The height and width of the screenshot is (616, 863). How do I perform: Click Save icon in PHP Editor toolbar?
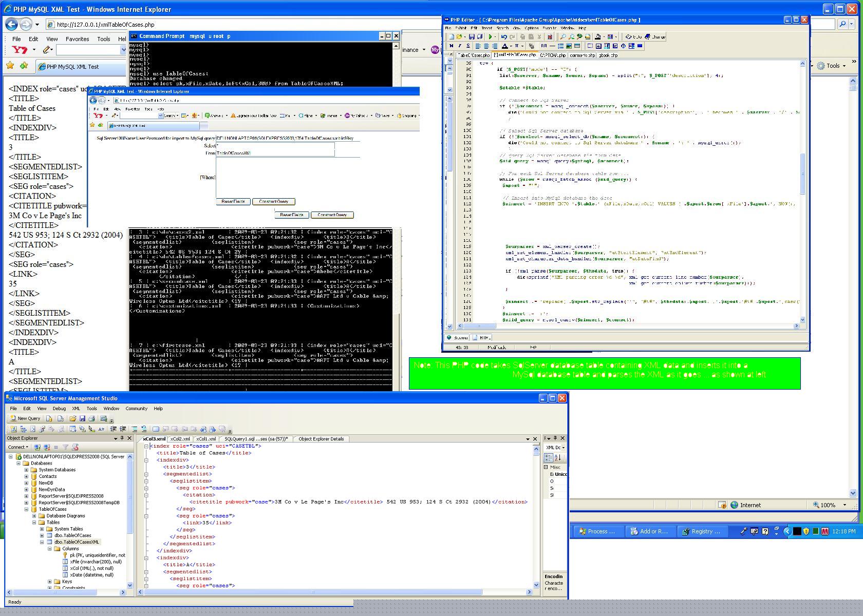click(472, 36)
